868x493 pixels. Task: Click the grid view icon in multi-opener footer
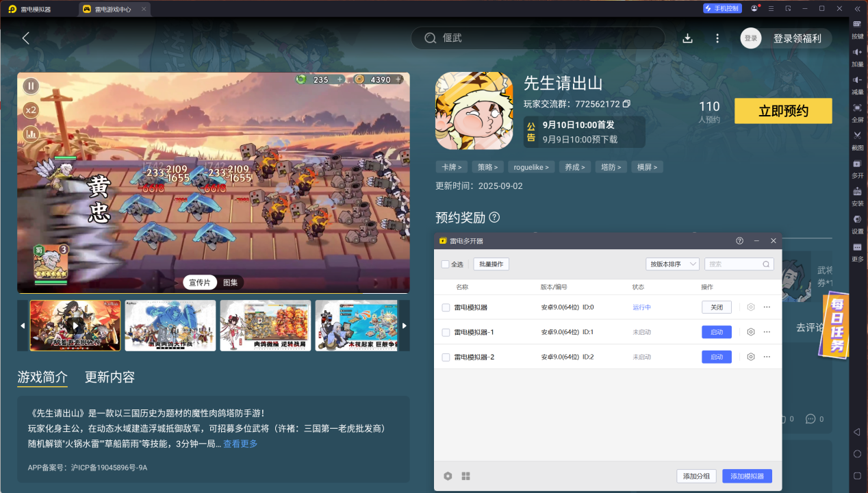tap(465, 476)
